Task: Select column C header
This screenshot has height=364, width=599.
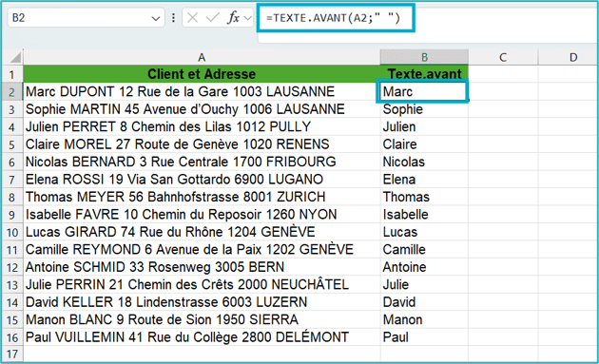Action: pyautogui.click(x=503, y=57)
